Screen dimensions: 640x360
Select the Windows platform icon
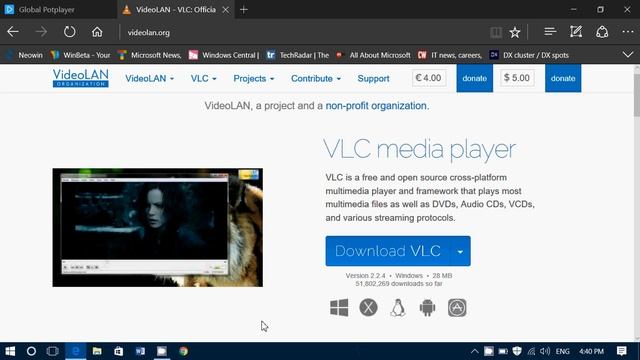point(339,308)
